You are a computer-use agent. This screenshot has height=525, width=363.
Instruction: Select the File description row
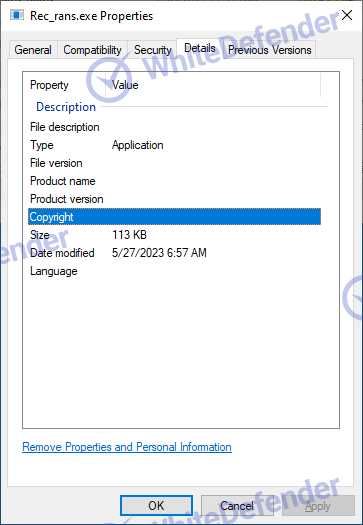click(x=174, y=127)
